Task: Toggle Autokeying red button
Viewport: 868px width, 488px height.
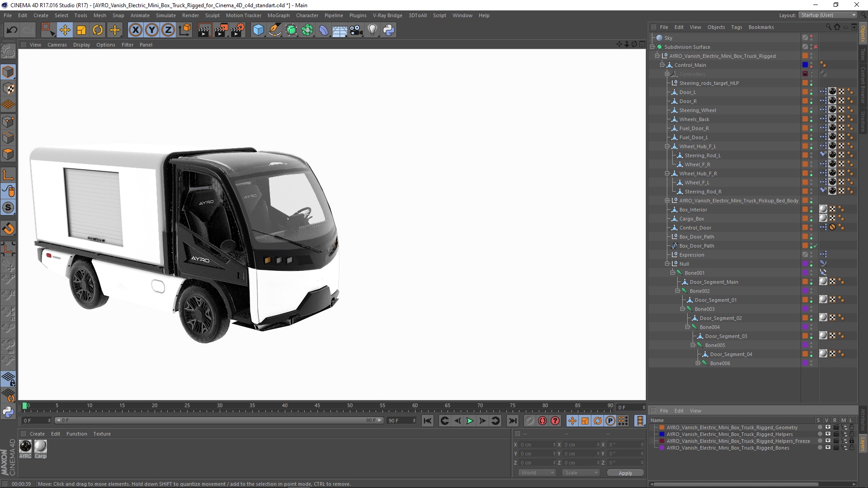Action: point(542,421)
